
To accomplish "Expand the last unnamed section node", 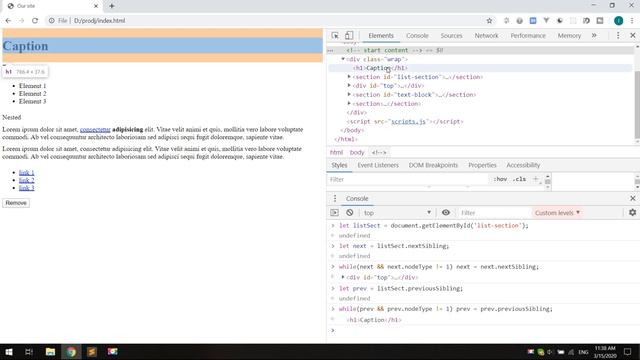I will [349, 104].
